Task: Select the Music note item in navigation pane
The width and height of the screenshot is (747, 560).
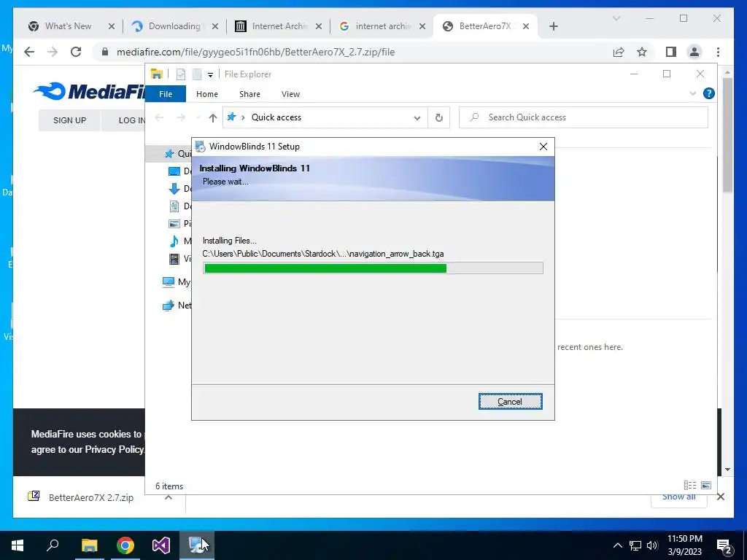Action: pos(180,241)
